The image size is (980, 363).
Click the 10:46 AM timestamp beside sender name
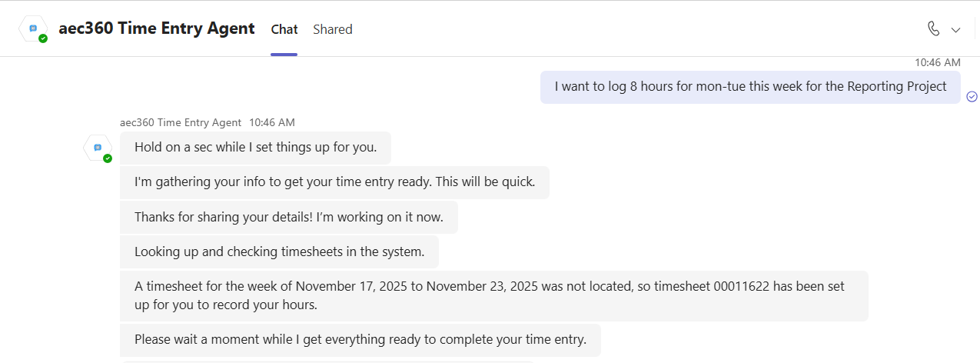272,122
